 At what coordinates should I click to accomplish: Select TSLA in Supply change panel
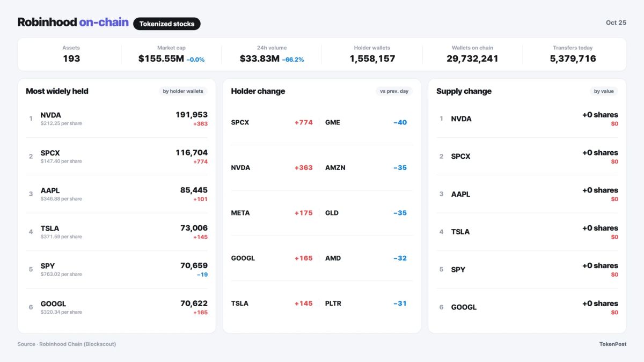point(460,232)
